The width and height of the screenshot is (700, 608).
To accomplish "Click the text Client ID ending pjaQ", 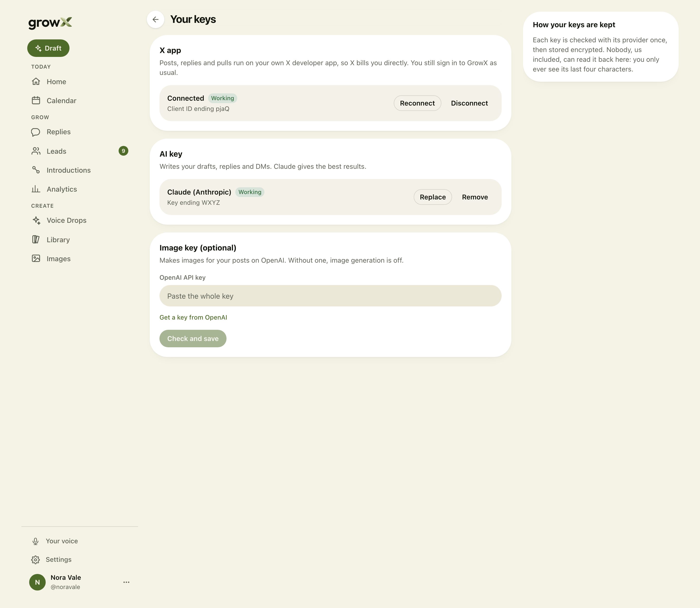I will (198, 109).
